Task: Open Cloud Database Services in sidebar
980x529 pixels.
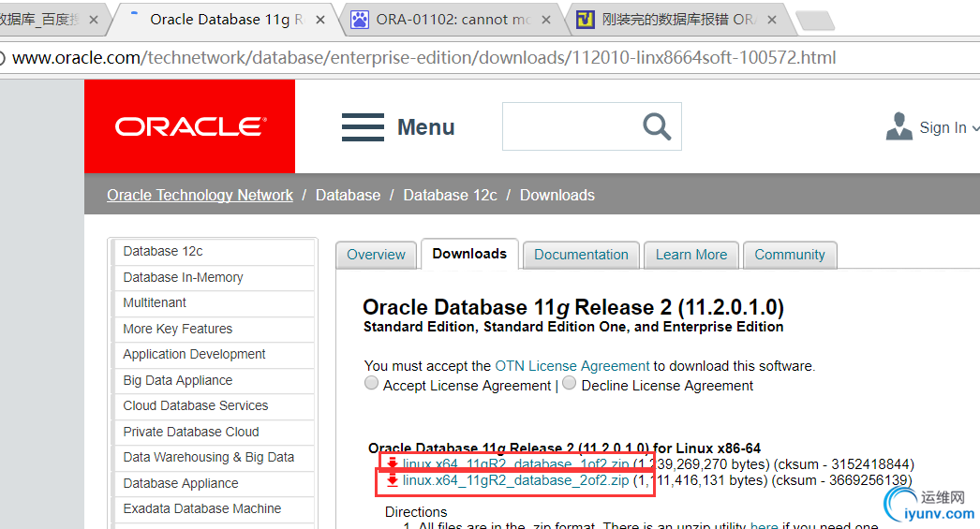Action: tap(215, 406)
